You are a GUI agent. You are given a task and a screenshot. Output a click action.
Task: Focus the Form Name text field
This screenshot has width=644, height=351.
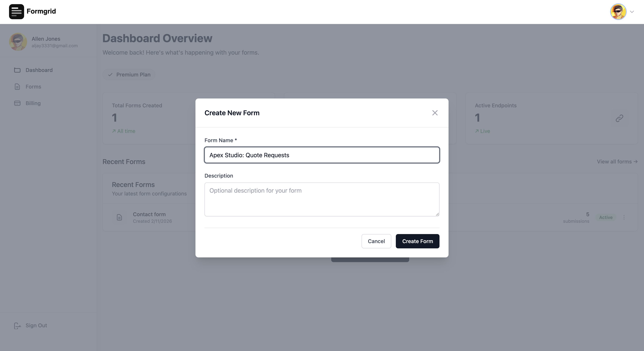pyautogui.click(x=322, y=155)
